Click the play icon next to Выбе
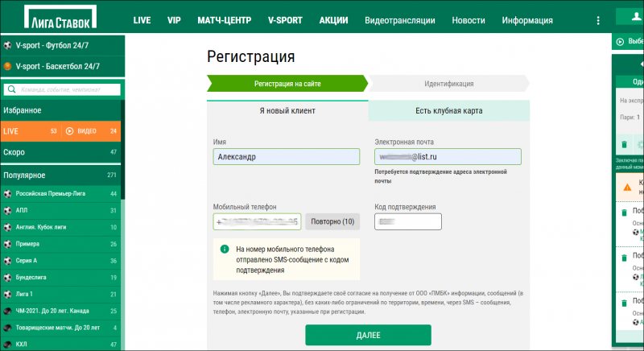 620,42
